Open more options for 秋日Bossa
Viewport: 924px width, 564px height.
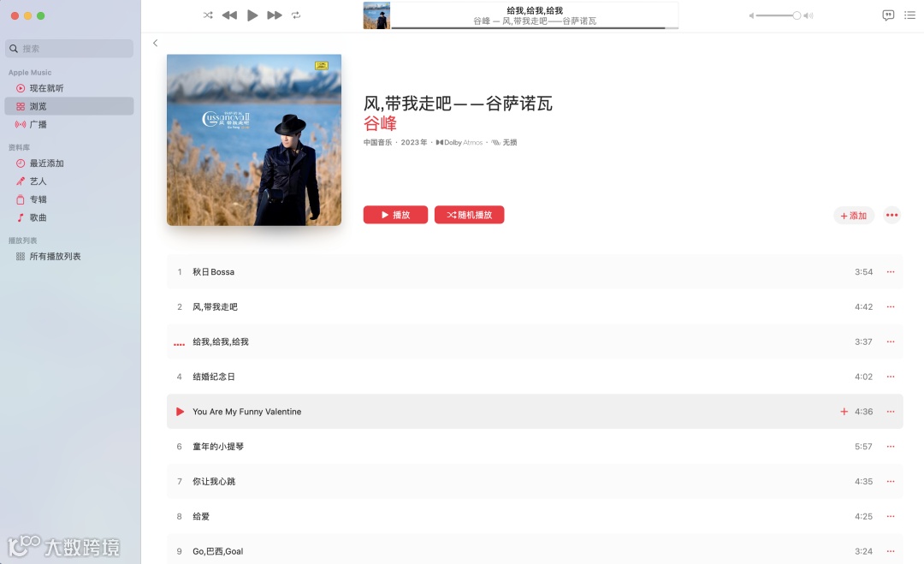point(891,271)
